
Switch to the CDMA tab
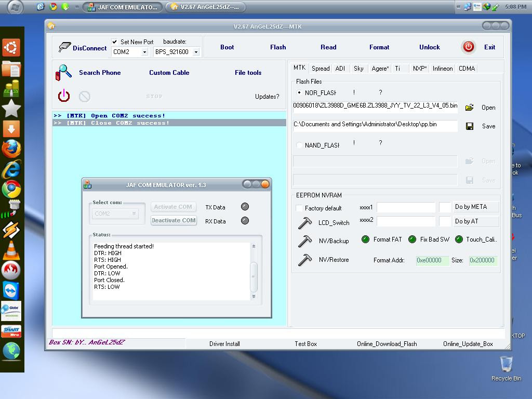pos(467,69)
